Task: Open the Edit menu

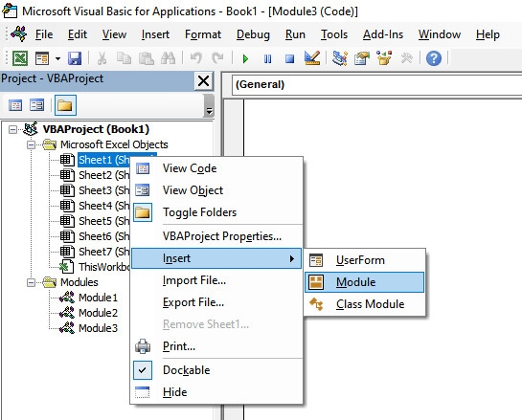Action: pyautogui.click(x=78, y=34)
